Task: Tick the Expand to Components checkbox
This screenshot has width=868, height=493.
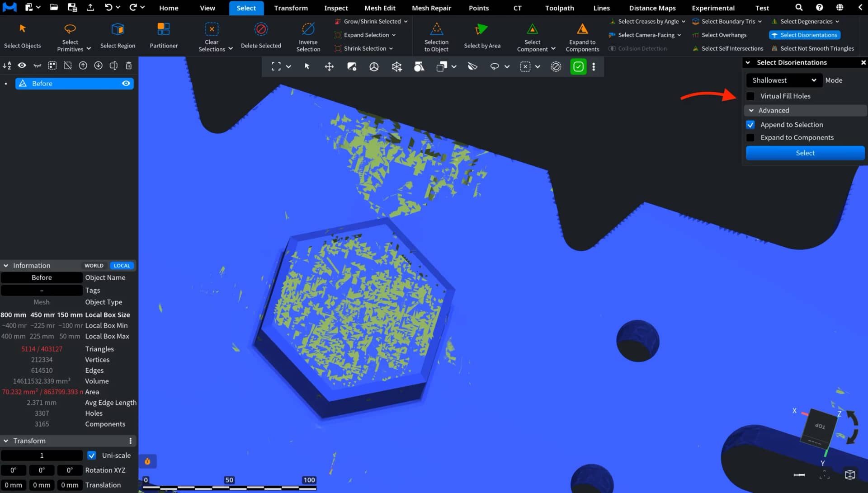Action: tap(750, 138)
